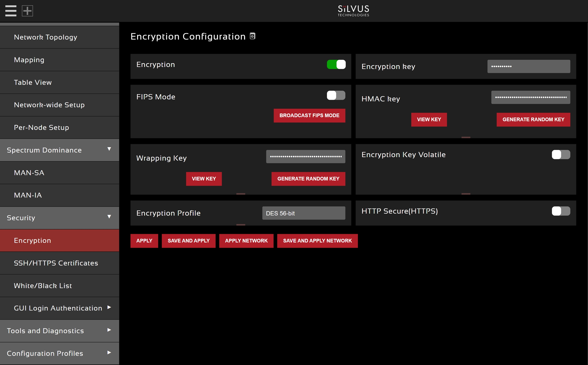
Task: Turn off the Encryption toggle
Action: (336, 64)
